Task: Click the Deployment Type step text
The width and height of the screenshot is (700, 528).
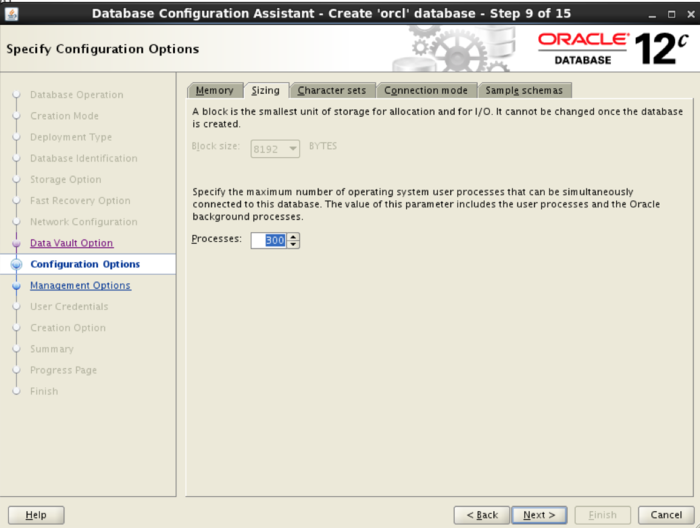Action: (71, 137)
